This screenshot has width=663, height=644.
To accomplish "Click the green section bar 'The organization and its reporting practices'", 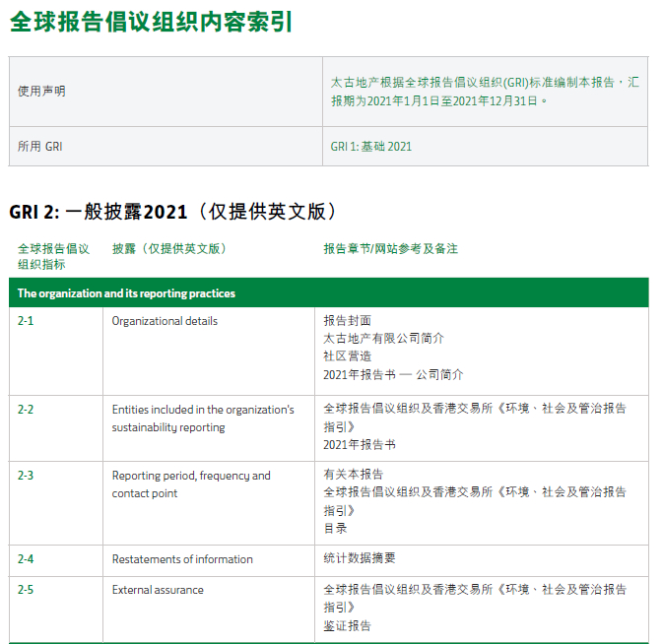I will pyautogui.click(x=328, y=292).
